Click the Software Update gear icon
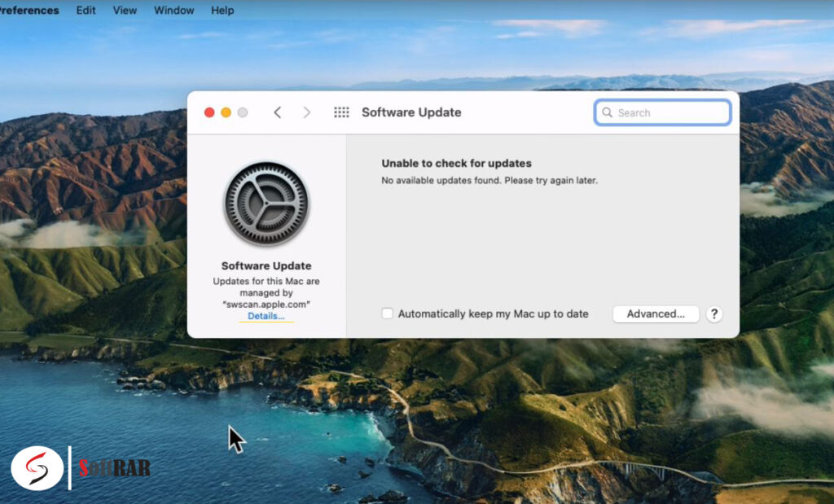 click(266, 204)
